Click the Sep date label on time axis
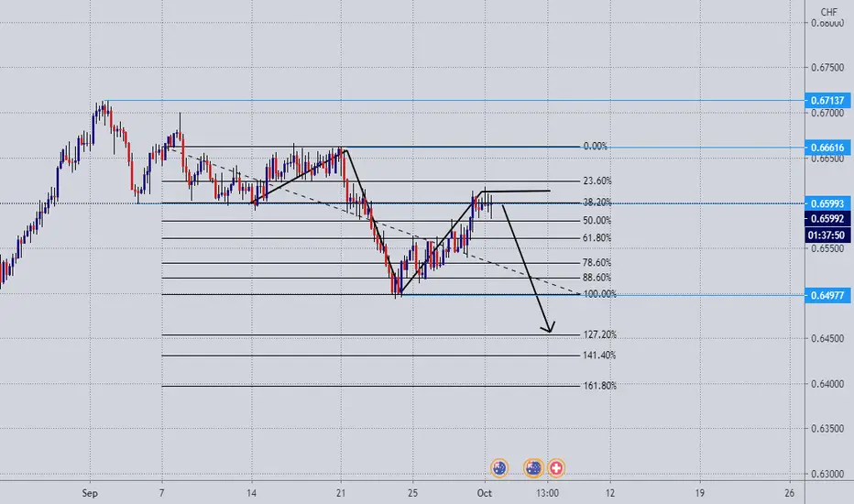Image resolution: width=854 pixels, height=504 pixels. pos(90,493)
